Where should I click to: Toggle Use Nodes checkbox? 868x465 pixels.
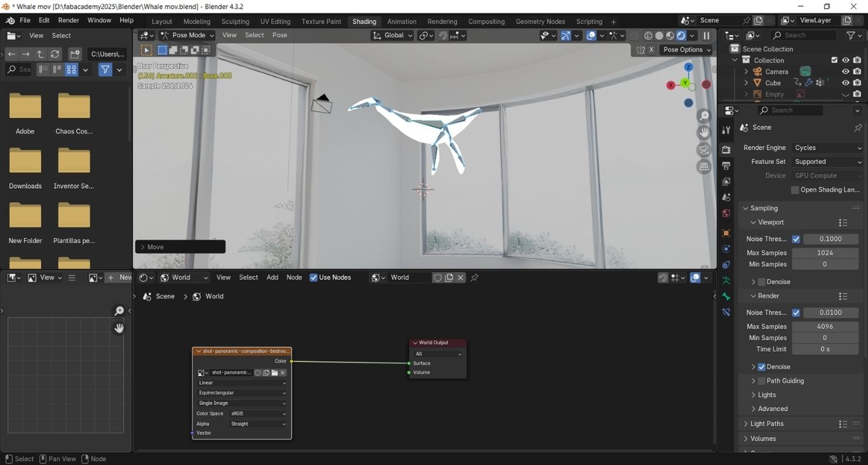313,278
